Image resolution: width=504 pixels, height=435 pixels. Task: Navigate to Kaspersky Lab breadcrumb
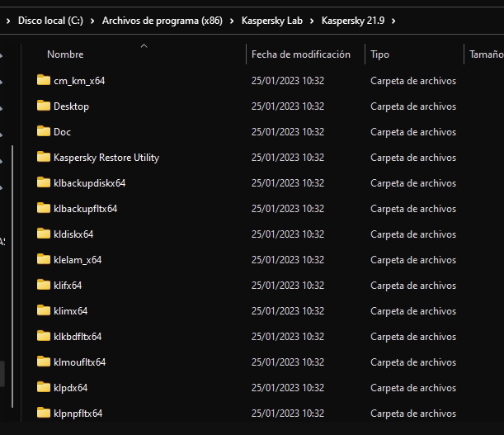(272, 21)
